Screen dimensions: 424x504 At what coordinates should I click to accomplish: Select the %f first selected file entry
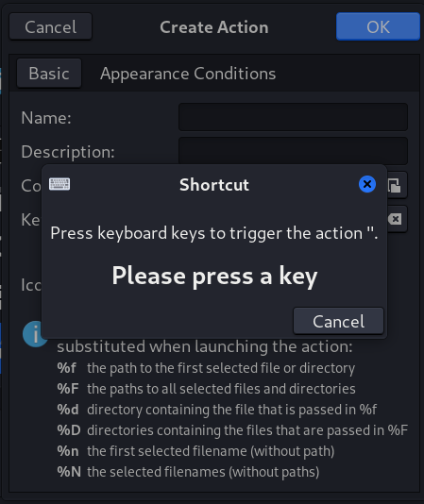[x=206, y=368]
